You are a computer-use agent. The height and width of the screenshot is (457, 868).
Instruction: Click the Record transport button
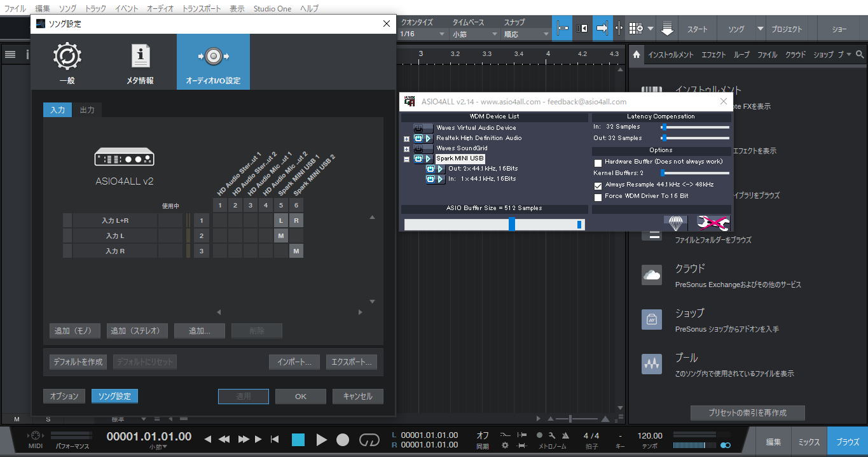(343, 439)
